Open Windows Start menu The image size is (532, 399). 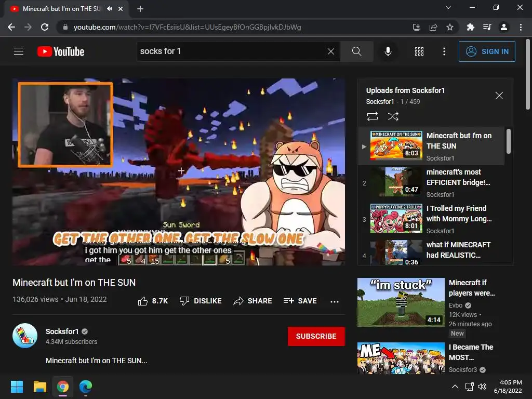coord(17,387)
